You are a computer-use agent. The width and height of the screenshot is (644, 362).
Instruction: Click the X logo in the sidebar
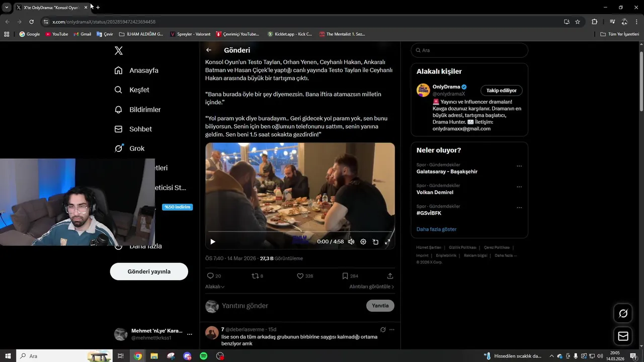118,51
